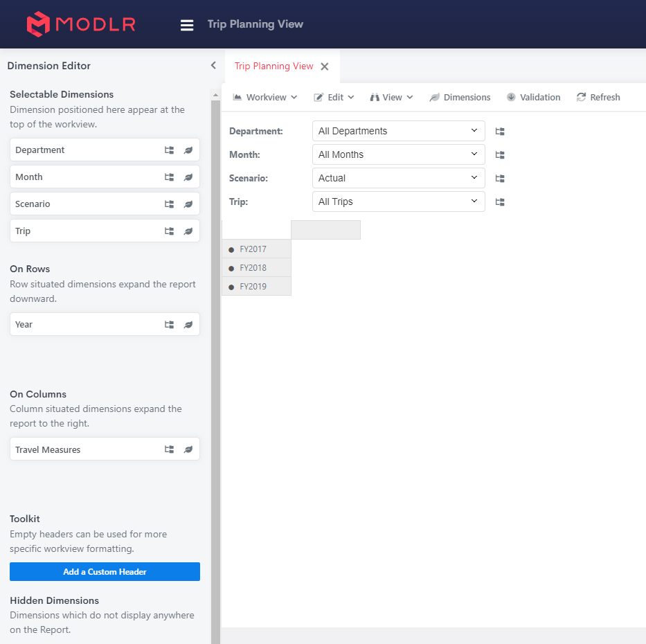Click hierarchy icon beside Scenario dropdown
This screenshot has height=644, width=646.
pos(500,179)
